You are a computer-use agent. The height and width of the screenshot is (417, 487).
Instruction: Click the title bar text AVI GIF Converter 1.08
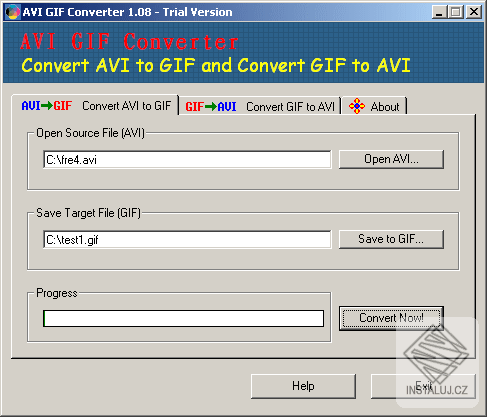click(x=87, y=12)
